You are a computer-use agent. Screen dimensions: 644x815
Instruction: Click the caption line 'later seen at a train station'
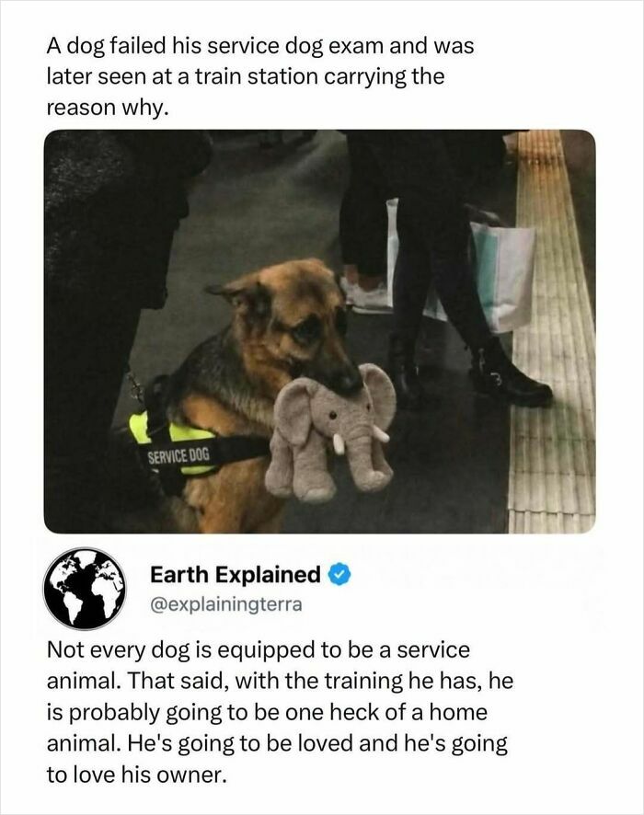click(181, 76)
